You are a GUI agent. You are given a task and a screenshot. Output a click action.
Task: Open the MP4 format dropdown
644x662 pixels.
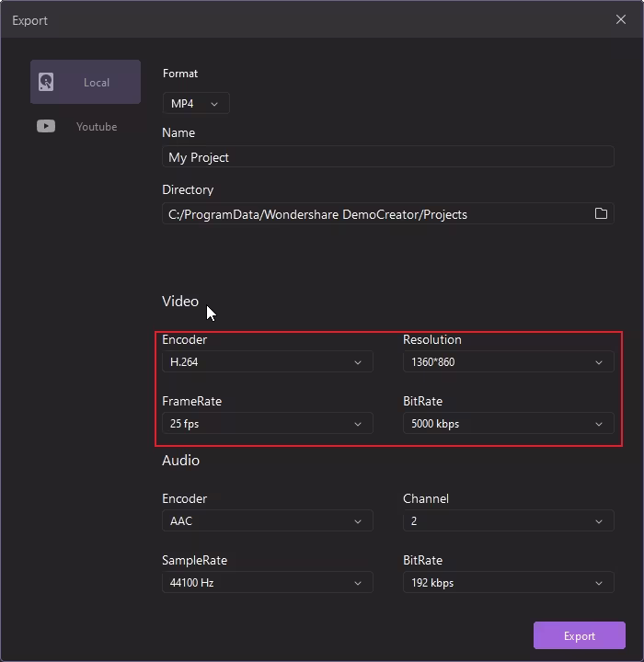click(196, 104)
